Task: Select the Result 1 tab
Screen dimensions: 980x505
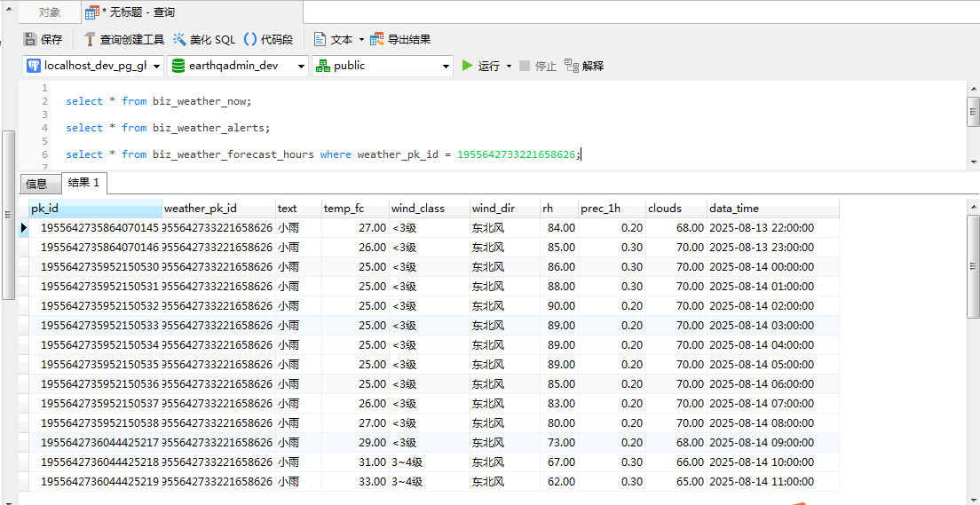Action: [x=84, y=183]
